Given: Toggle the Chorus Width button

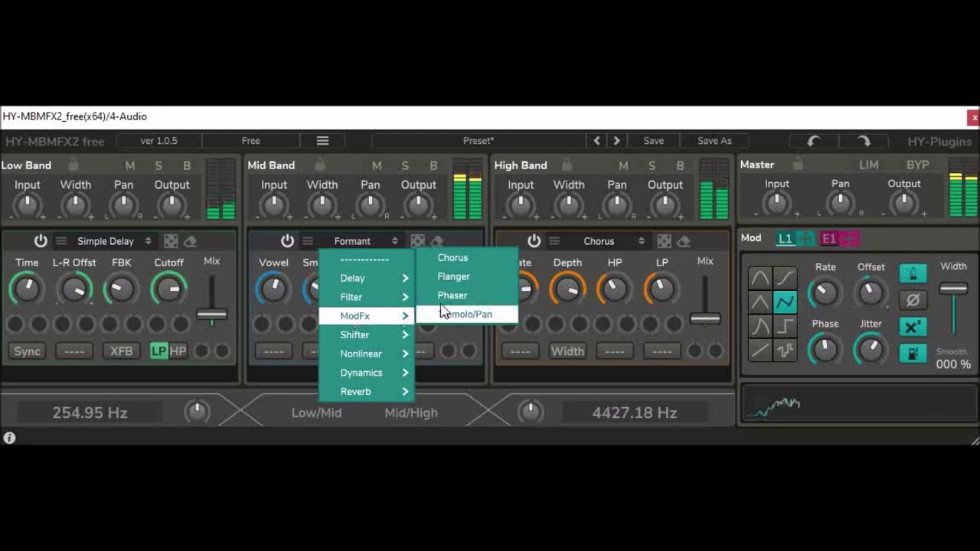Looking at the screenshot, I should [567, 351].
